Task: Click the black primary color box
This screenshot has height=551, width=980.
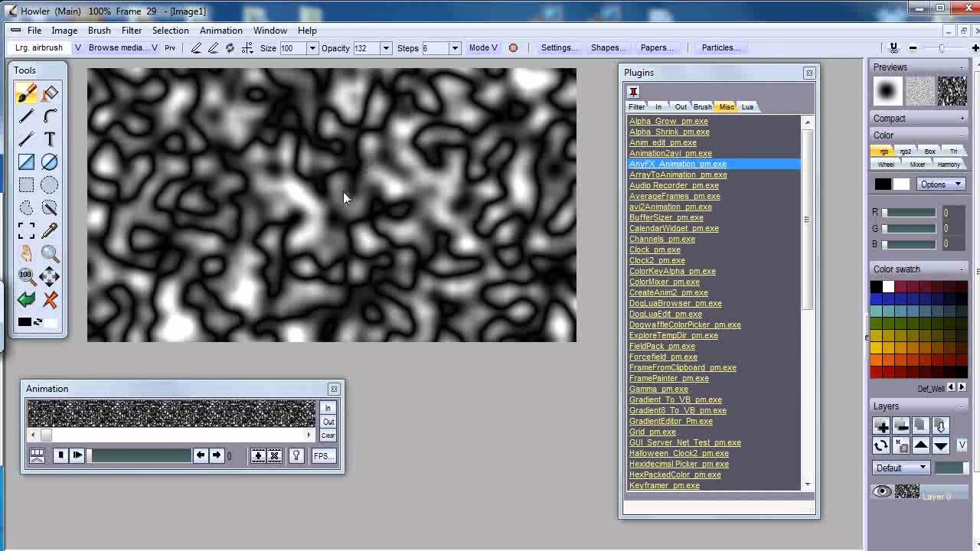Action: [883, 184]
